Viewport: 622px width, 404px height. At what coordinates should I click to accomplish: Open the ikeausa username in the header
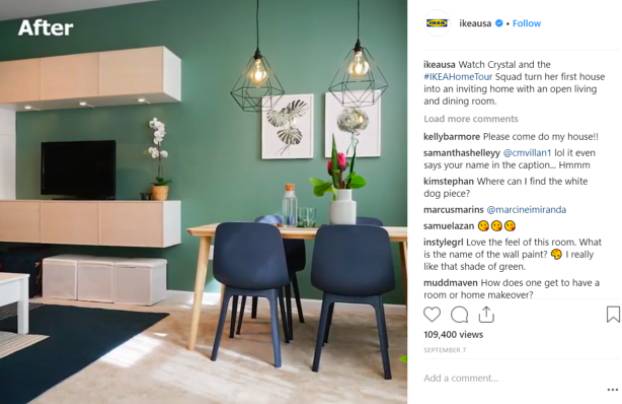pos(475,23)
